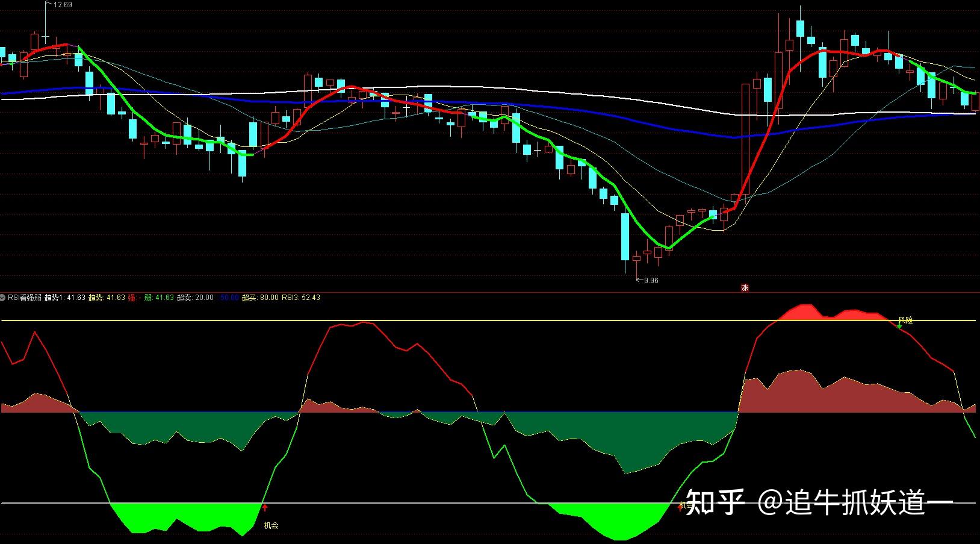
Task: Click the first 机会 red up-arrow signal
Action: [264, 508]
